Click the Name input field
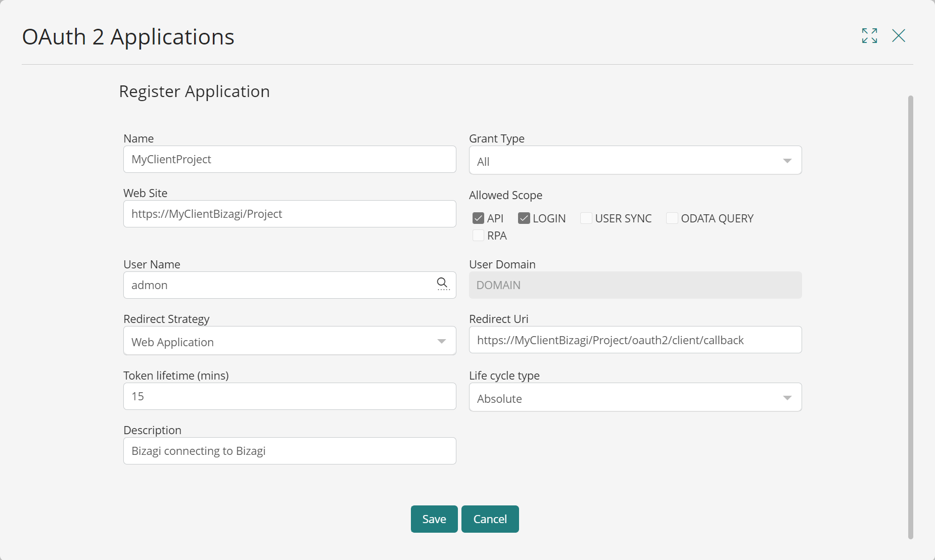Viewport: 935px width, 560px height. click(290, 159)
